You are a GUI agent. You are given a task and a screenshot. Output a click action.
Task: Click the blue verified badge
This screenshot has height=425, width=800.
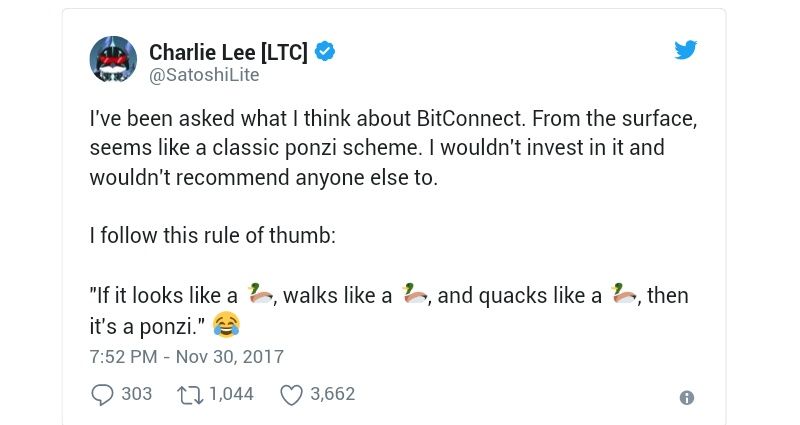325,51
